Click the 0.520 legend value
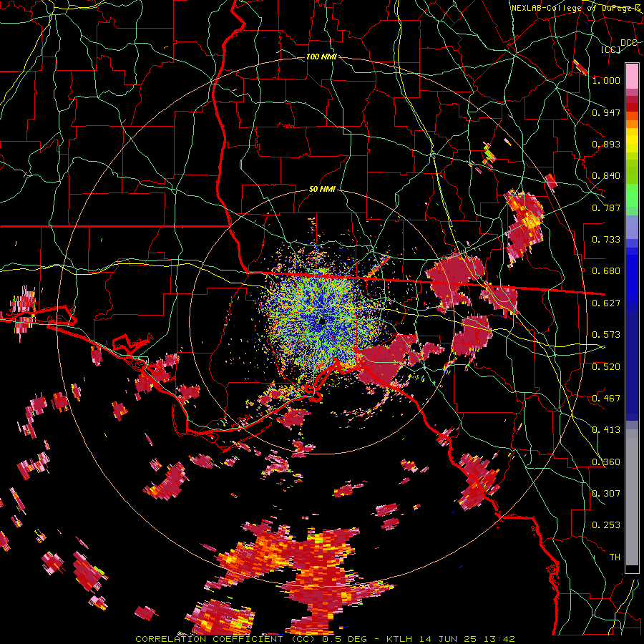Screen dimensions: 644x644 (606, 367)
